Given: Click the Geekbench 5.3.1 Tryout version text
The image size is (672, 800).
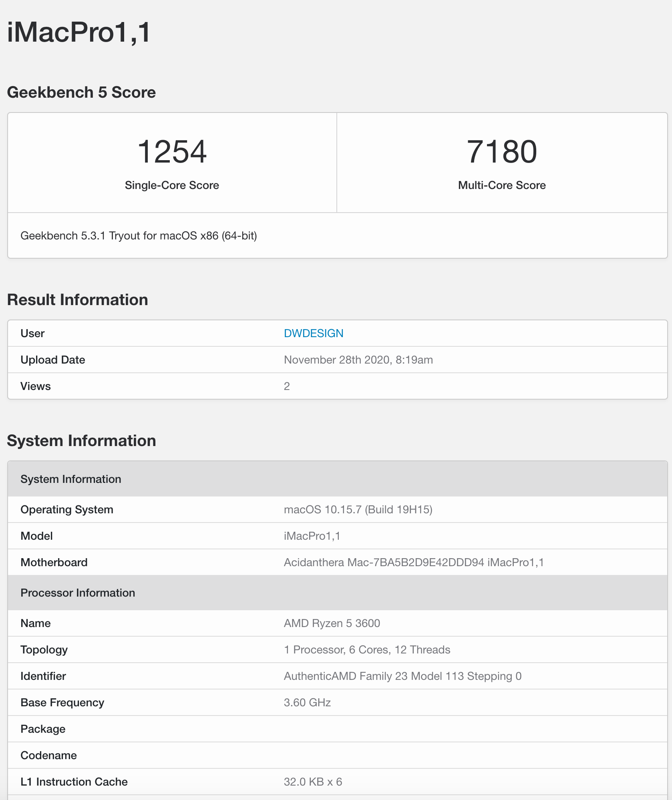Looking at the screenshot, I should pos(139,235).
